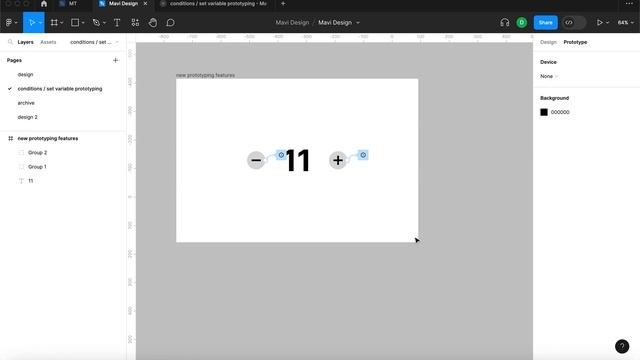Click the minus button on canvas
Image resolution: width=640 pixels, height=360 pixels.
[x=256, y=160]
